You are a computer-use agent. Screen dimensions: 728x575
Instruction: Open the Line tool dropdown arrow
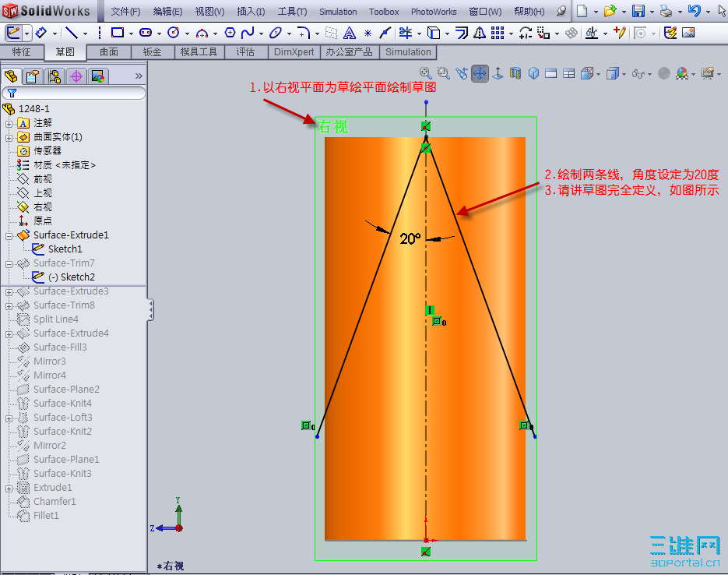coord(85,34)
